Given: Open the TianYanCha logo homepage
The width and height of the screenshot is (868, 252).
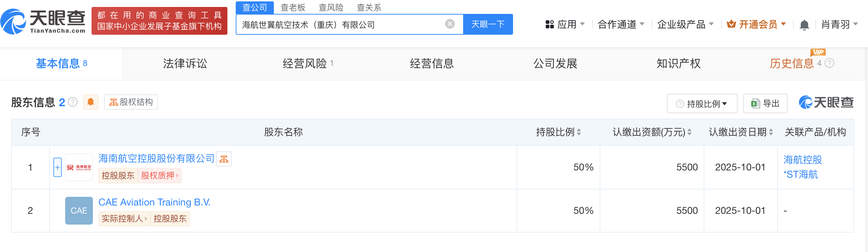Looking at the screenshot, I should 43,21.
